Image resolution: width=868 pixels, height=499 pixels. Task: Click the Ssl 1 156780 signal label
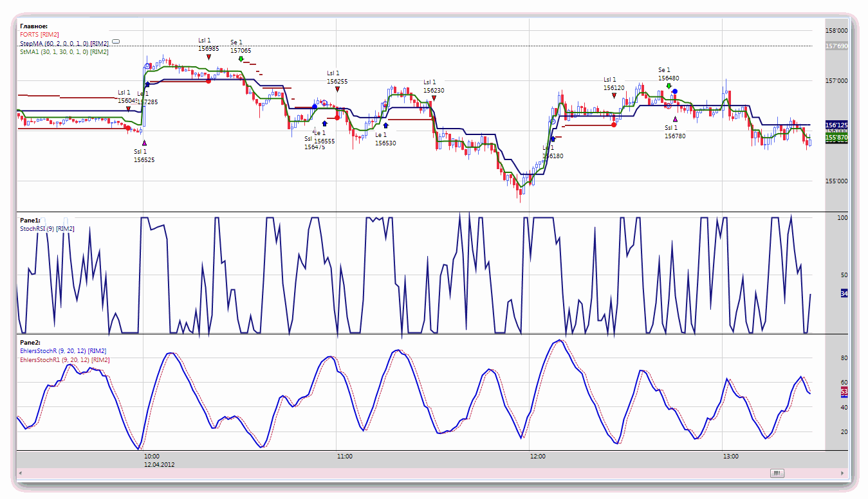[675, 132]
